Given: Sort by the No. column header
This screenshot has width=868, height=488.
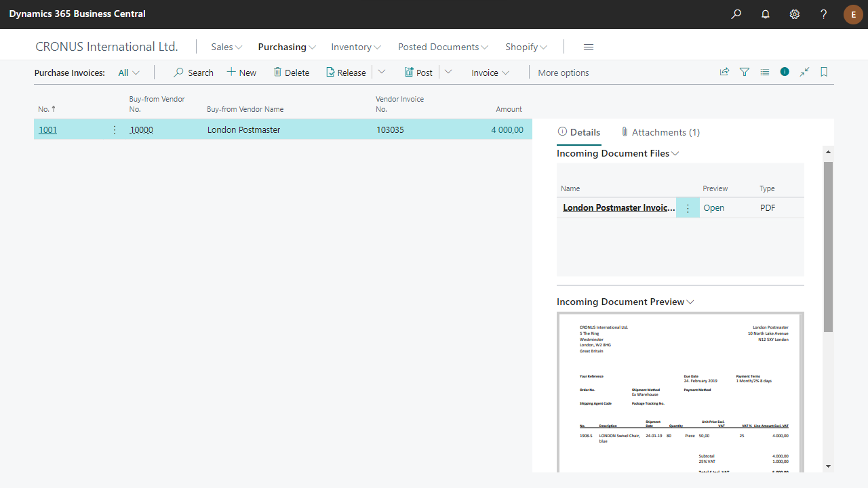Looking at the screenshot, I should tap(47, 109).
